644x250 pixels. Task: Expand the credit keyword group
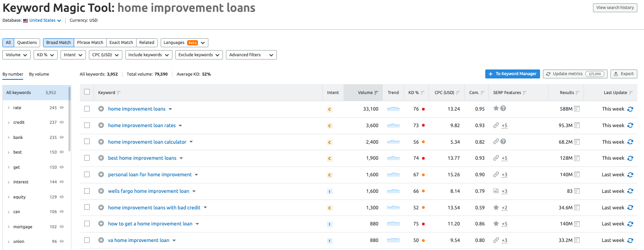(9, 122)
